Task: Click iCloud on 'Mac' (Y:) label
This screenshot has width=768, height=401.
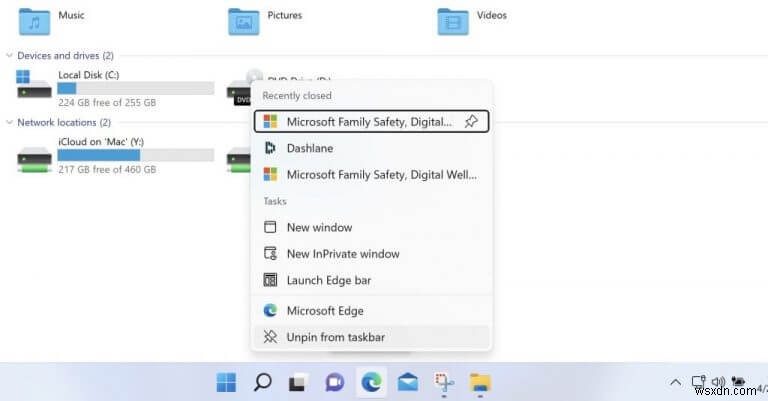Action: tap(101, 142)
